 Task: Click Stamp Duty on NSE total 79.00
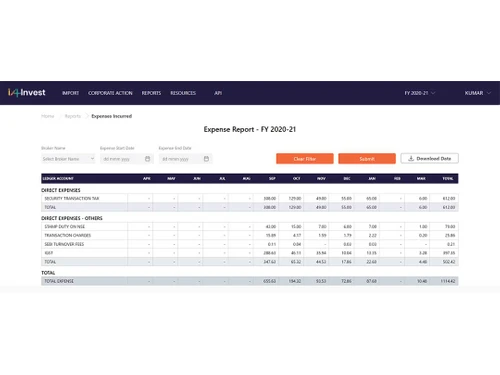450,226
